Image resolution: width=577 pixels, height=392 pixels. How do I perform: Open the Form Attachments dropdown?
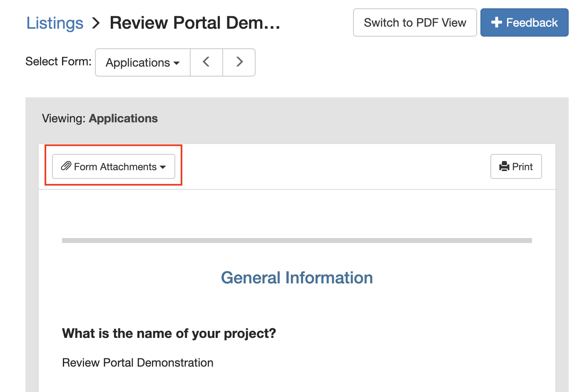[113, 166]
